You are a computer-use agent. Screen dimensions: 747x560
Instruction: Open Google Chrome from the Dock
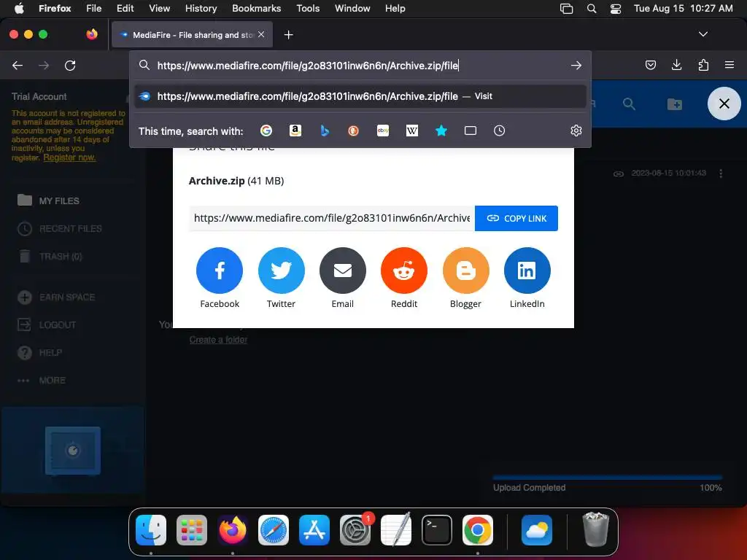[x=477, y=530]
